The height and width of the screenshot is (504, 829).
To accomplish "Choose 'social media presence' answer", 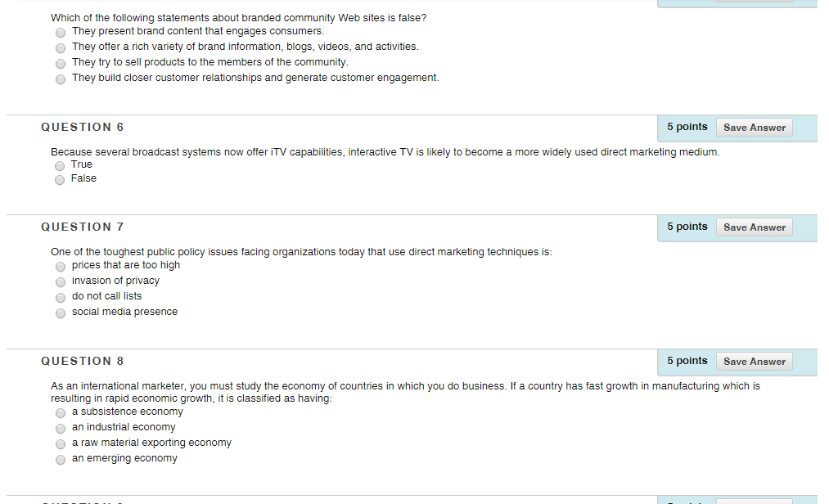I will click(x=61, y=313).
